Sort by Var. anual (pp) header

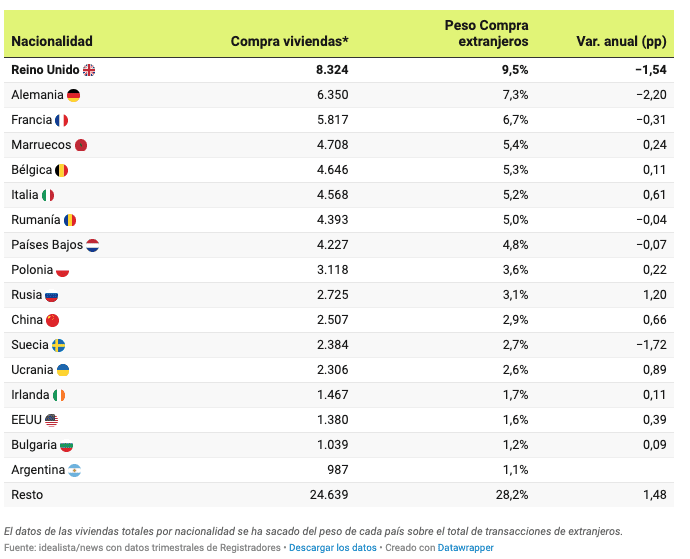(x=621, y=41)
